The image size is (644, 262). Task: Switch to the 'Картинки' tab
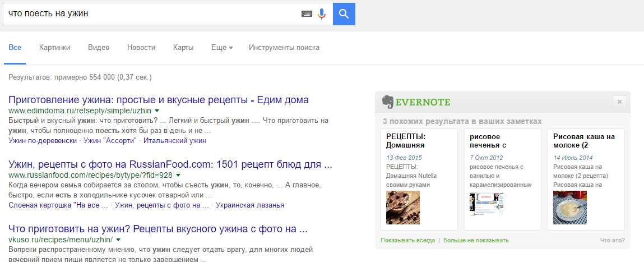point(54,48)
